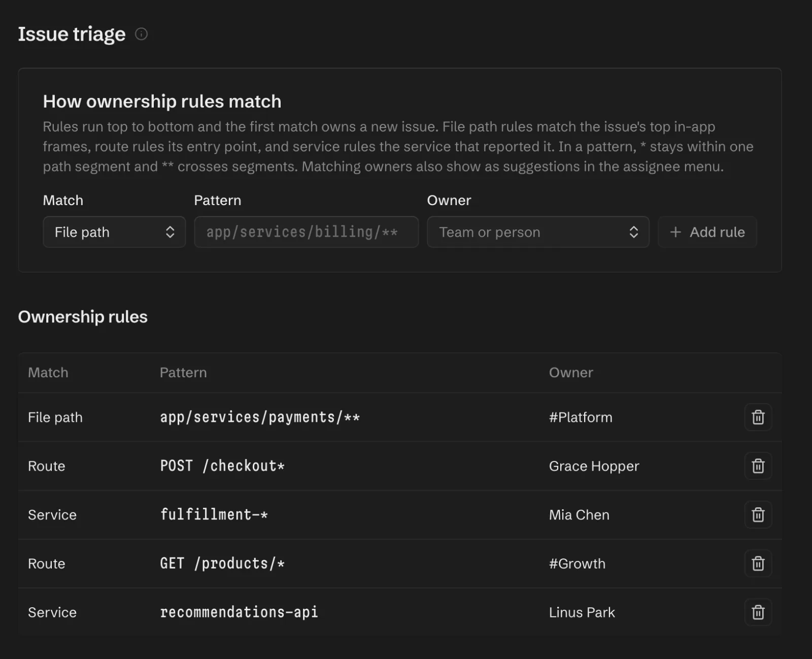This screenshot has width=812, height=659.
Task: Select the Linus Park owner cell
Action: tap(582, 612)
